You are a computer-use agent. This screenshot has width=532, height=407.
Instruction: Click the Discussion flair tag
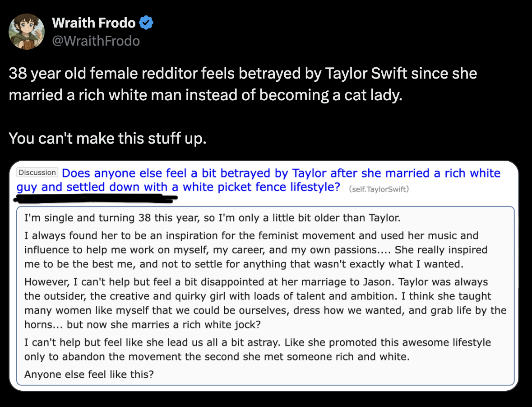click(37, 172)
